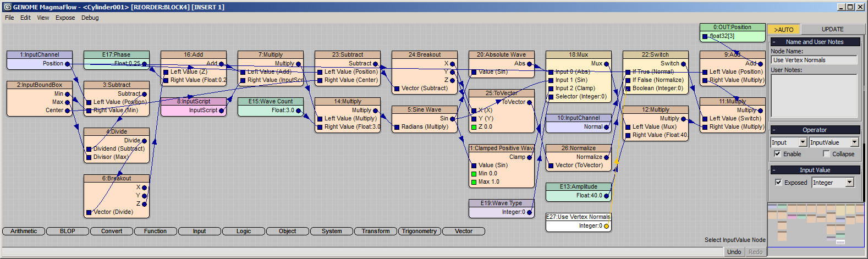Open the Integer type dropdown in Input Value

point(850,183)
